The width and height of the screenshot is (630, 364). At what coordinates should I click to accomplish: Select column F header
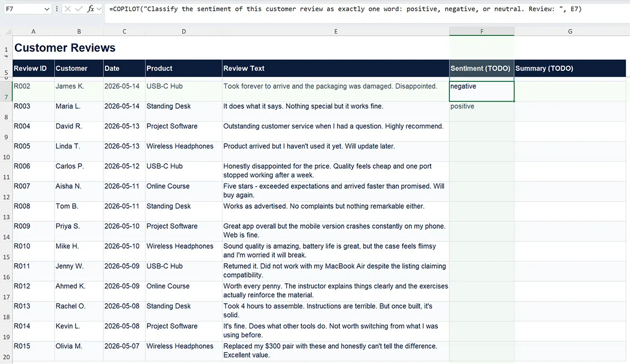click(x=482, y=31)
